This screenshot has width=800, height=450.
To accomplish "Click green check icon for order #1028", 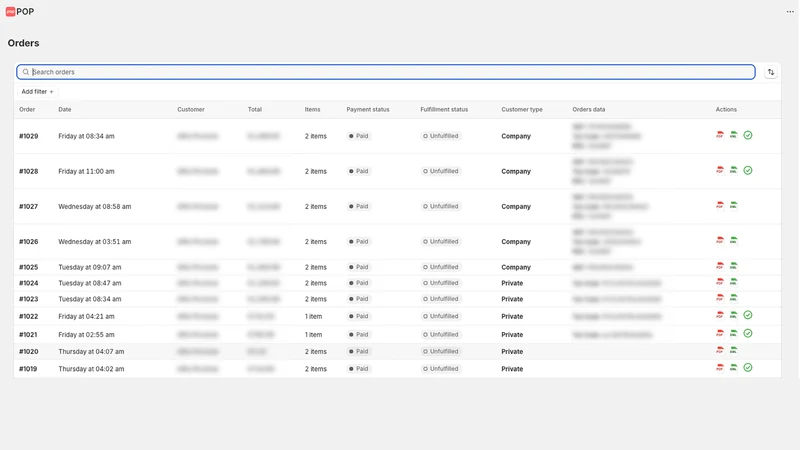I will pyautogui.click(x=747, y=170).
